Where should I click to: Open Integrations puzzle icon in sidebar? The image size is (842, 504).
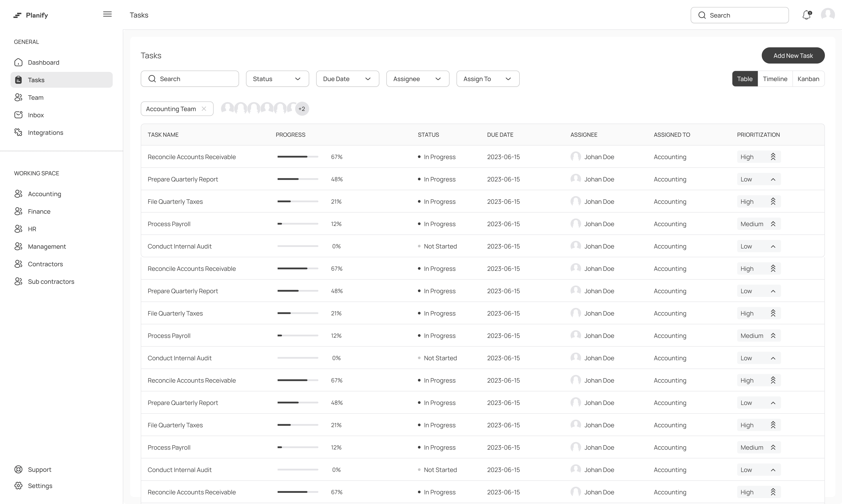(x=18, y=133)
